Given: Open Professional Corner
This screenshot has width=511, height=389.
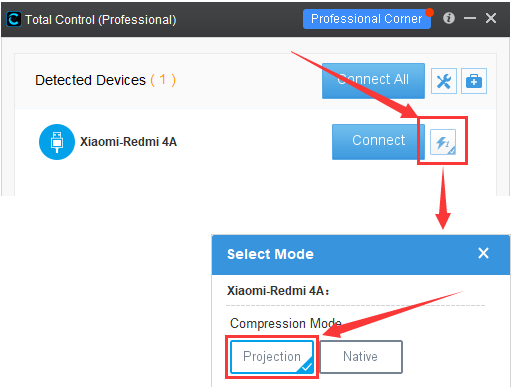Looking at the screenshot, I should (367, 19).
